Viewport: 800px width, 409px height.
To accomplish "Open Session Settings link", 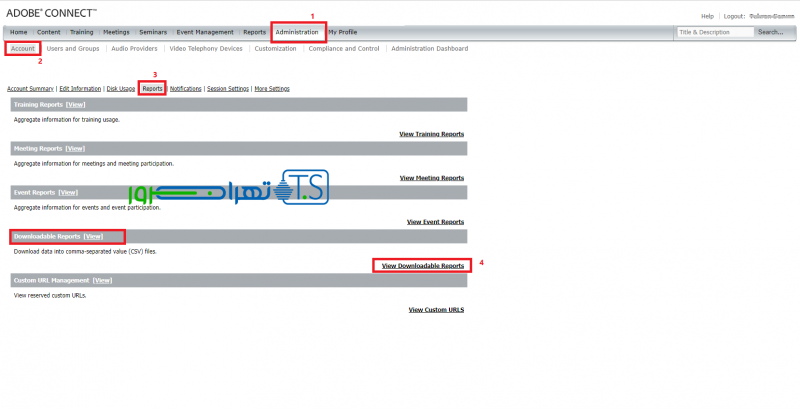I will coord(227,88).
